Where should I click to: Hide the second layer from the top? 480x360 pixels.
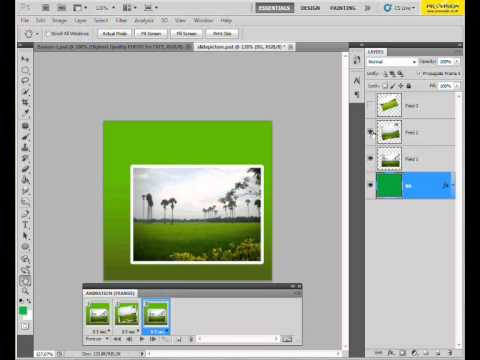[371, 132]
